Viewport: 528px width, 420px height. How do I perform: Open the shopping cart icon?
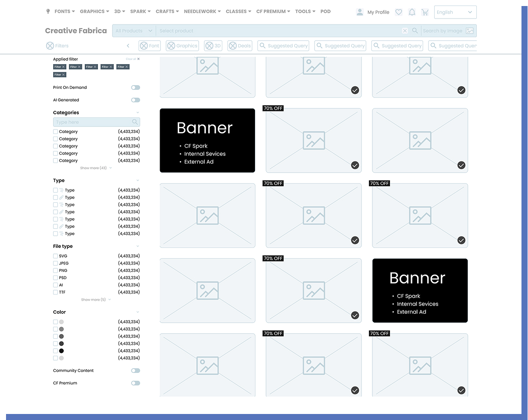pyautogui.click(x=425, y=12)
